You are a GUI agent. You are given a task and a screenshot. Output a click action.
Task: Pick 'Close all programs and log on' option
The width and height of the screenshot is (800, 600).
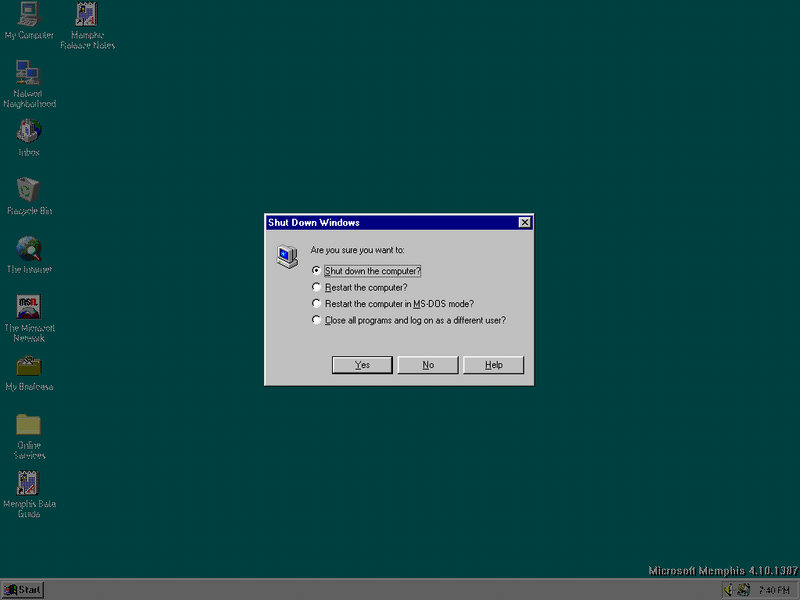pos(317,320)
